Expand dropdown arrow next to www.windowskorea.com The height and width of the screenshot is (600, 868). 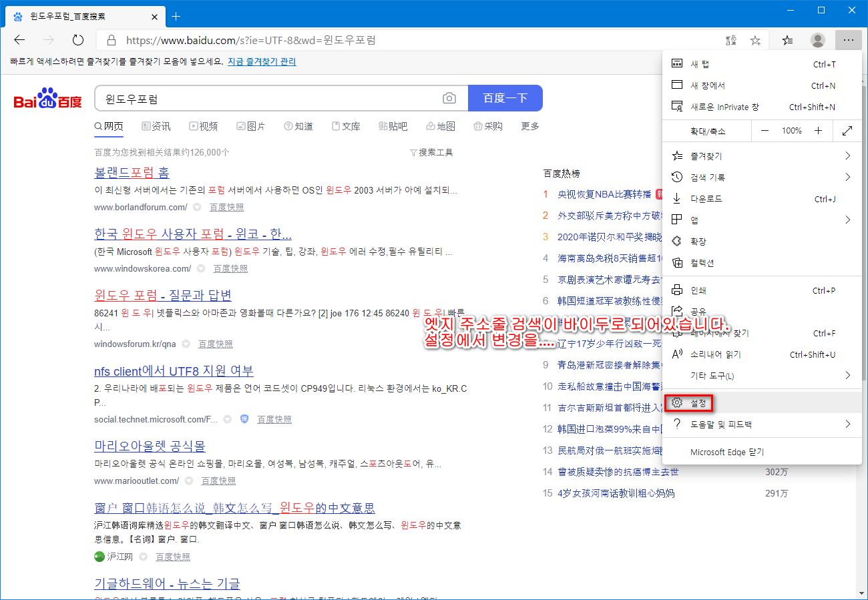click(202, 269)
